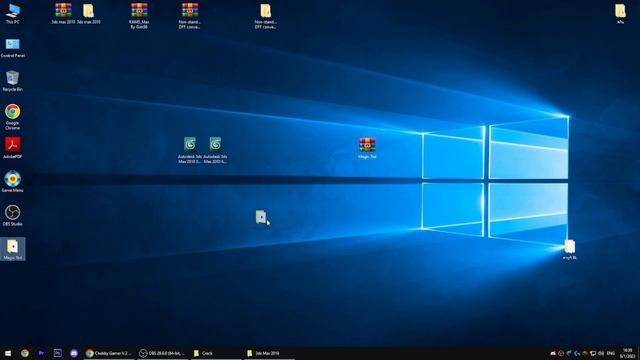Open the Windows Start menu
640x360 pixels.
pyautogui.click(x=8, y=353)
